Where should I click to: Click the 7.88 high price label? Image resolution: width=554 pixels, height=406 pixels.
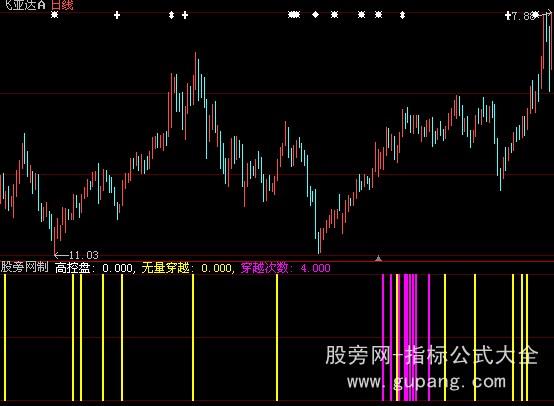point(523,16)
